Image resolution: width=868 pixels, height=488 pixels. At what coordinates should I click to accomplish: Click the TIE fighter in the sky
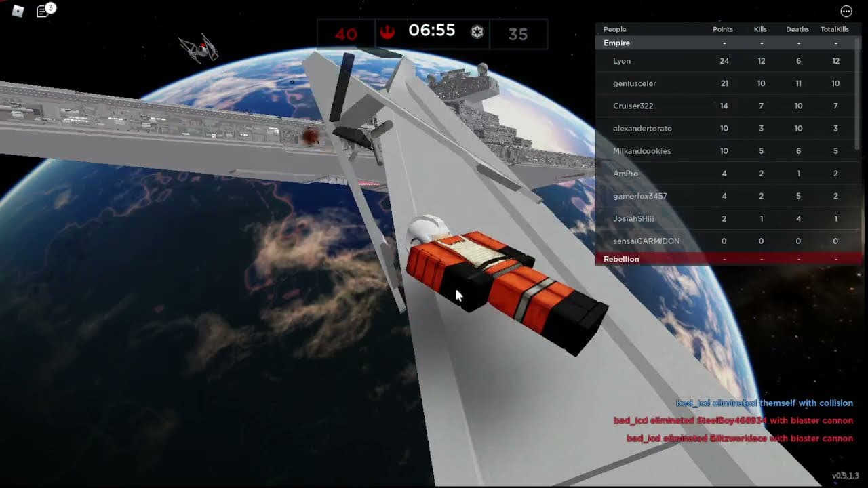click(199, 48)
